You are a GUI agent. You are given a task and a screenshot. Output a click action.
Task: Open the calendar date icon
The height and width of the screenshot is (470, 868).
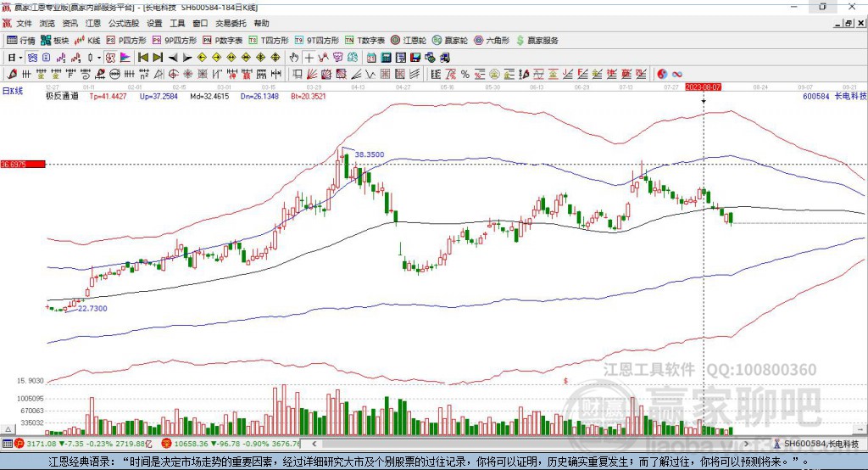pos(371,58)
